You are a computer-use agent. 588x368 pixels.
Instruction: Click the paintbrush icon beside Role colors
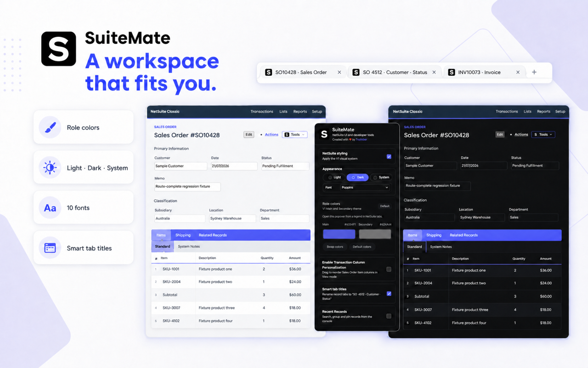coord(50,127)
